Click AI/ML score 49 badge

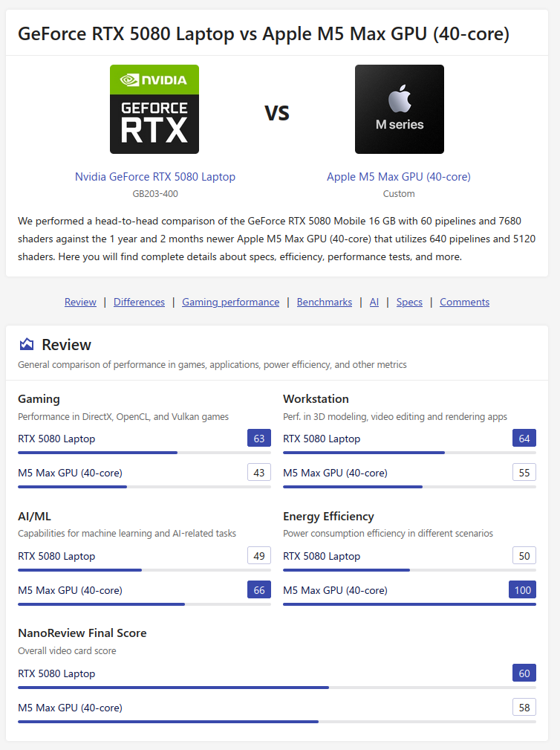259,556
